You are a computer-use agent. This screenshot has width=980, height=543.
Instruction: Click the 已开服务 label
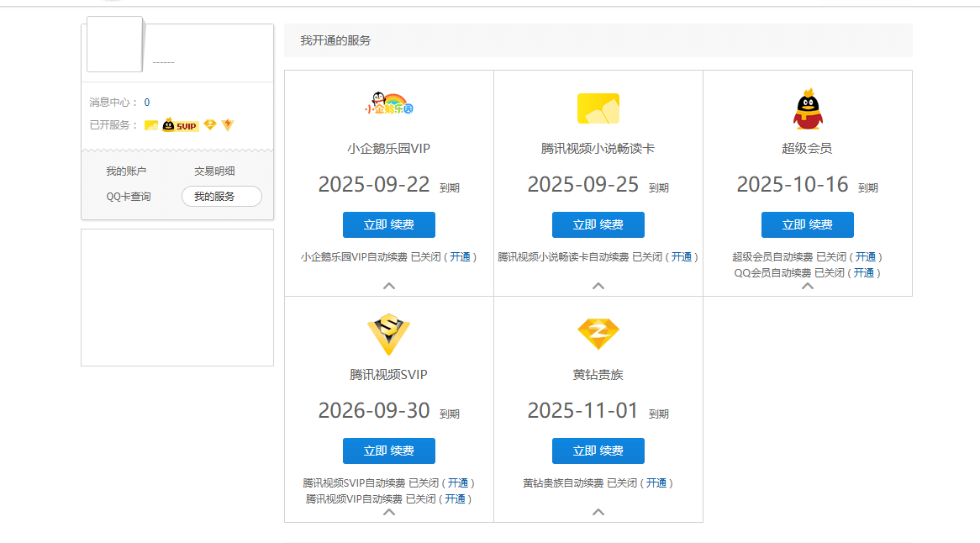113,125
